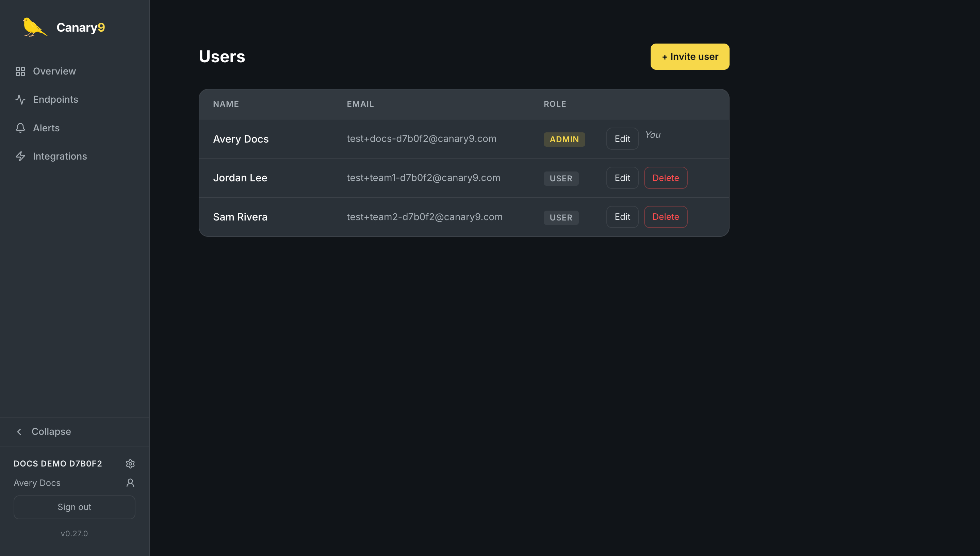980x556 pixels.
Task: Click Avery Docs name in sidebar footer
Action: (37, 483)
